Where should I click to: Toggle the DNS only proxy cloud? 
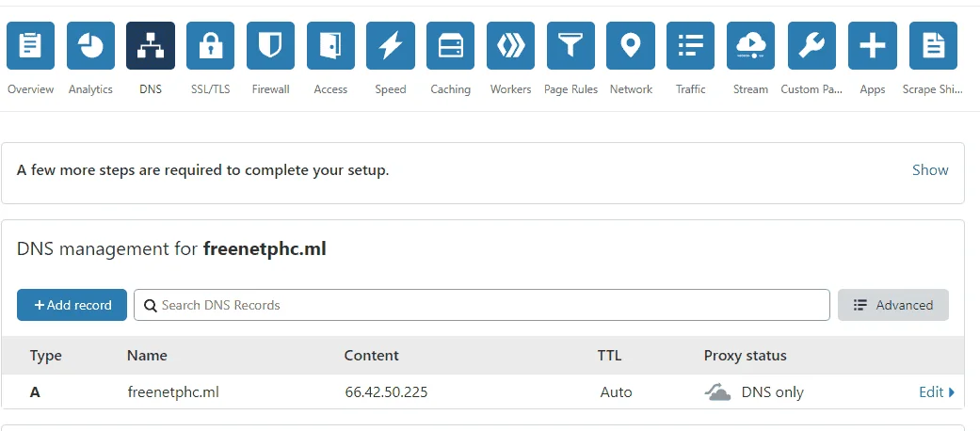click(717, 392)
